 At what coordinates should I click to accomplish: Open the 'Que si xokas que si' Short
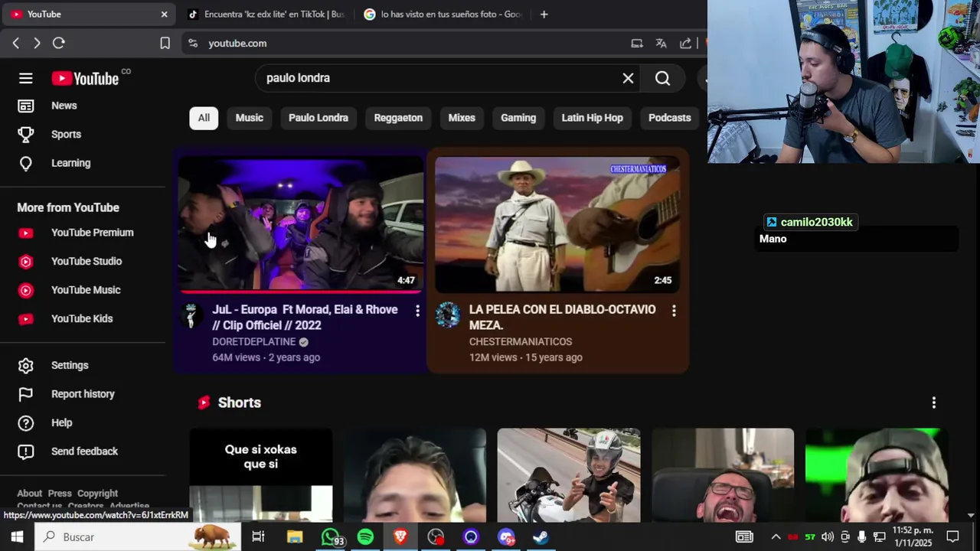point(261,475)
